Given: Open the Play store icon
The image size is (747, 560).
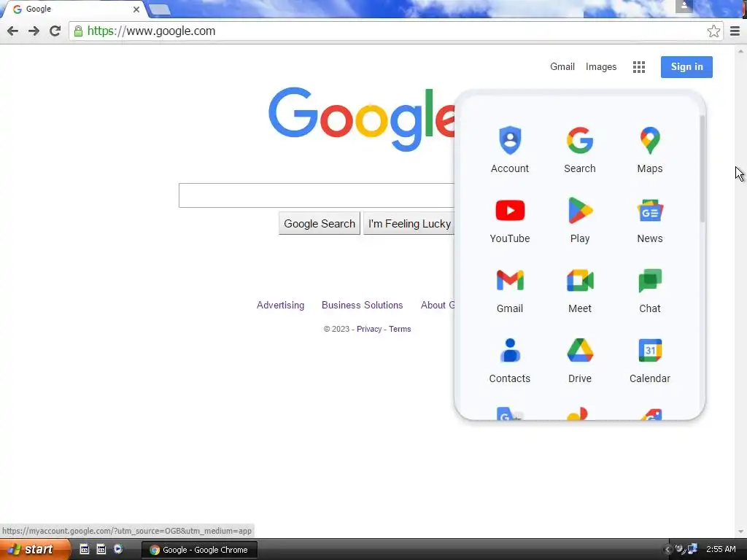Looking at the screenshot, I should (x=580, y=220).
